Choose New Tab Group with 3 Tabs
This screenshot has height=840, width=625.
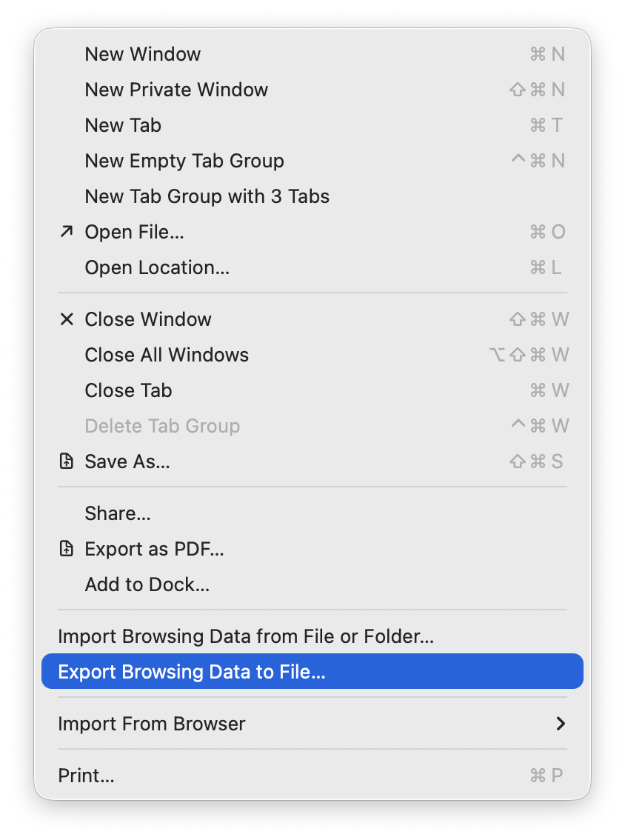pyautogui.click(x=207, y=196)
